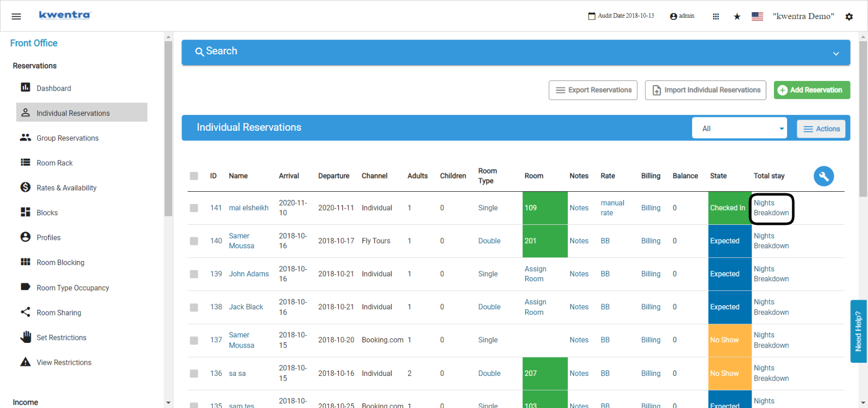Select checkbox for reservation 137
Viewport: 868px width, 408px height.
click(x=194, y=340)
